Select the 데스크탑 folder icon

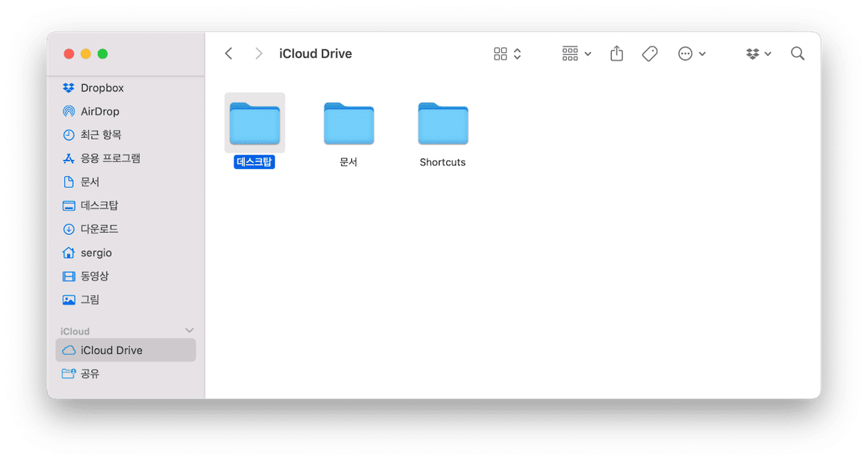point(255,123)
